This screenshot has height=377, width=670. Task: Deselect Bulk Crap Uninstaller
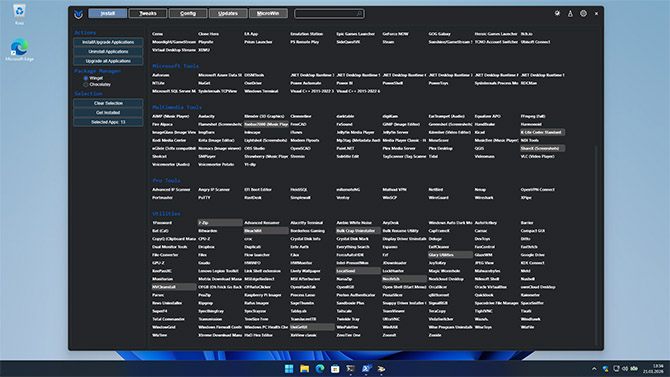[358, 231]
